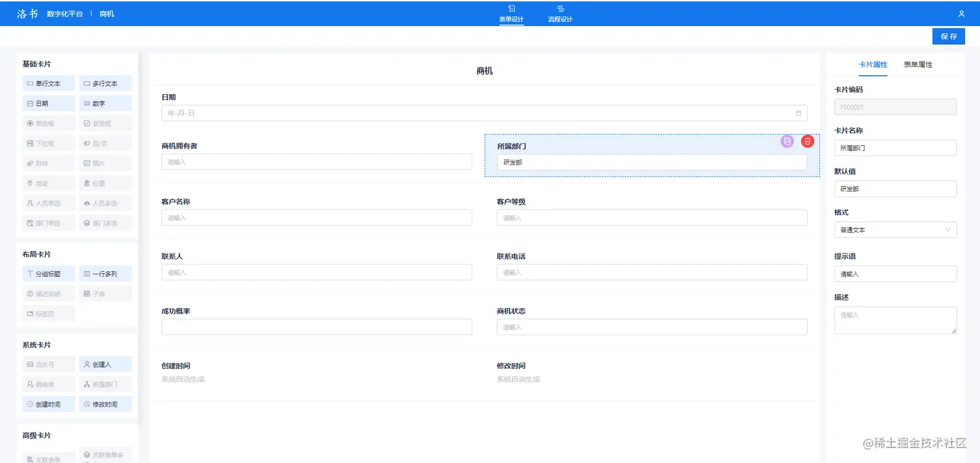Add the 关联表单 advanced card
980x463 pixels.
[49, 459]
